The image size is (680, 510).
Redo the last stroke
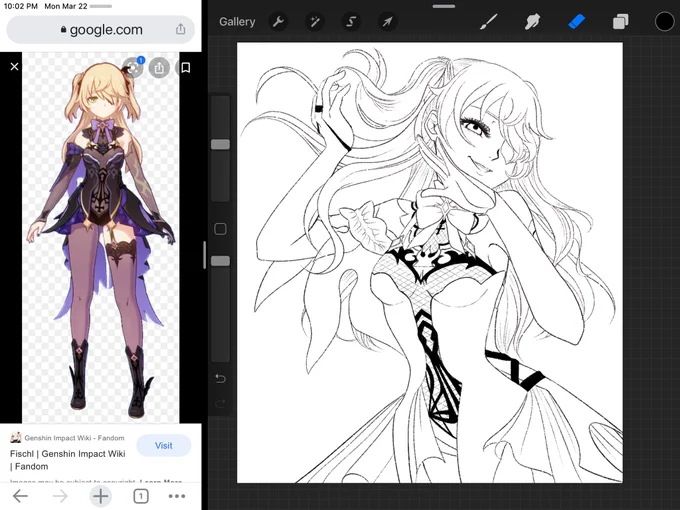pyautogui.click(x=220, y=404)
